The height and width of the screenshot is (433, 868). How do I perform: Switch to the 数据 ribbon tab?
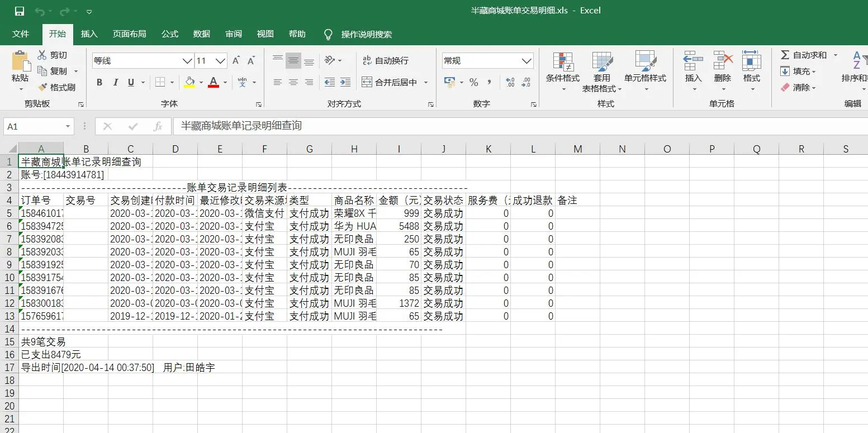click(x=201, y=34)
